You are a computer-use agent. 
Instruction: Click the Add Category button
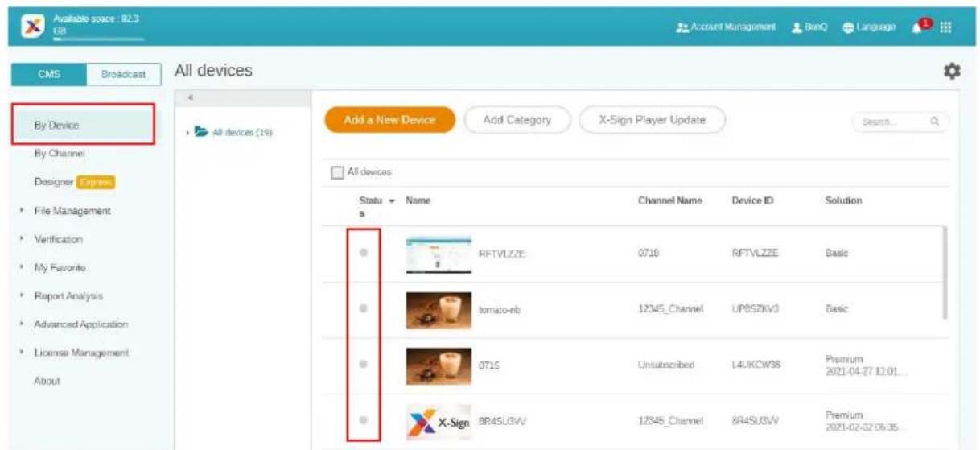517,120
